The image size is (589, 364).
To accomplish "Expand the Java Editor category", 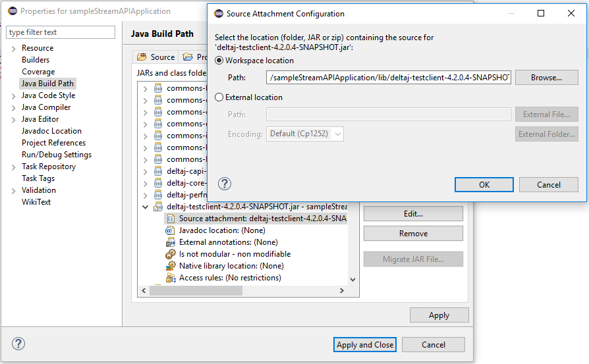I will tap(14, 120).
